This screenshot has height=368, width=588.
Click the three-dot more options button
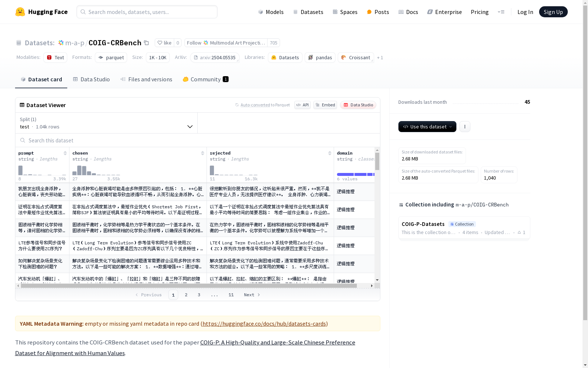click(465, 127)
